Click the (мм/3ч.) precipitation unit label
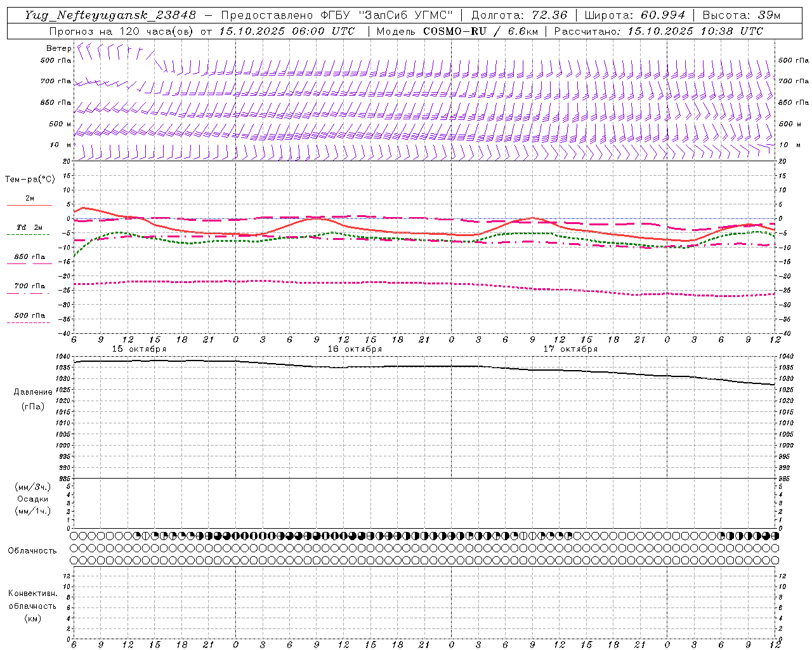This screenshot has width=812, height=650. click(x=33, y=487)
